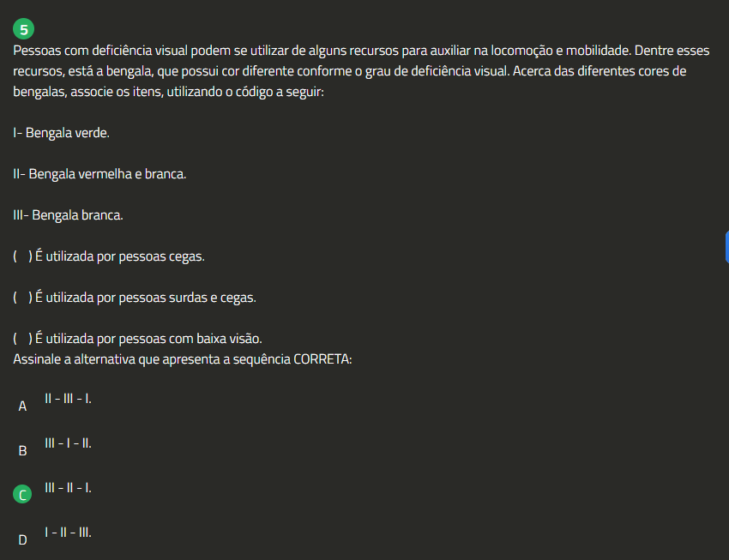Click the blue tab at the right edge
Image resolution: width=729 pixels, height=560 pixels.
(x=726, y=247)
